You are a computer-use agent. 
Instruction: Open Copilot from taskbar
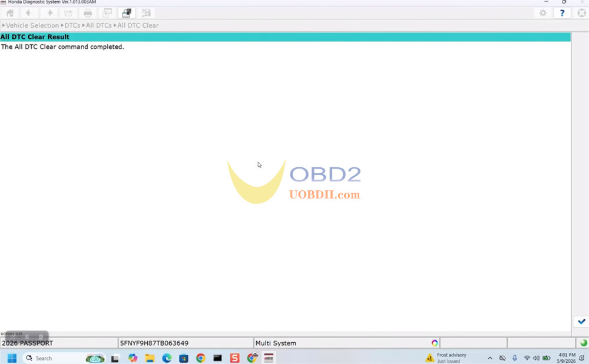[133, 358]
